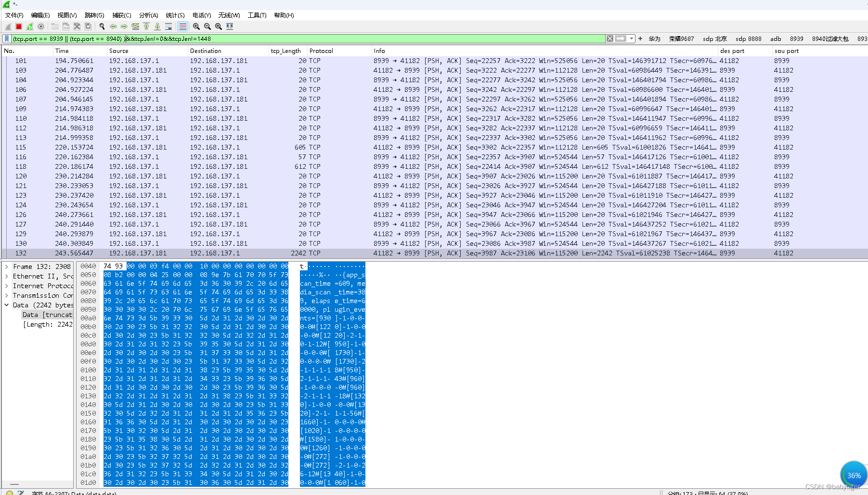Screen dimensions: 868x495
Task: Apply the 荣耀9687 filter button
Action: click(x=681, y=38)
